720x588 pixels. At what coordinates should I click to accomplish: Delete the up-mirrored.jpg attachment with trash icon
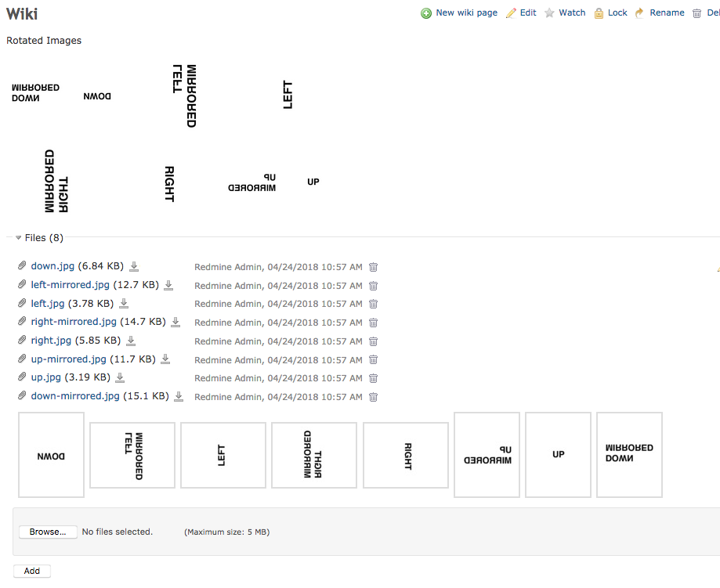pos(373,360)
